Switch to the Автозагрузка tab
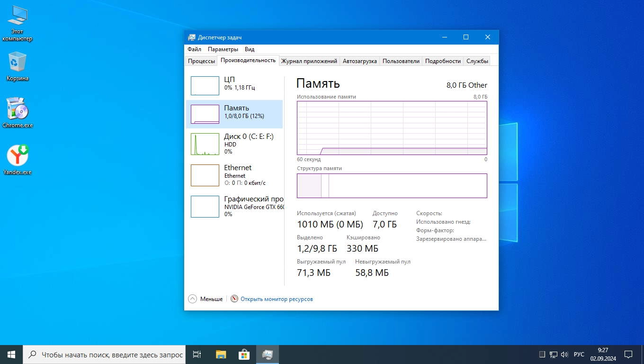The width and height of the screenshot is (644, 364). [x=360, y=61]
